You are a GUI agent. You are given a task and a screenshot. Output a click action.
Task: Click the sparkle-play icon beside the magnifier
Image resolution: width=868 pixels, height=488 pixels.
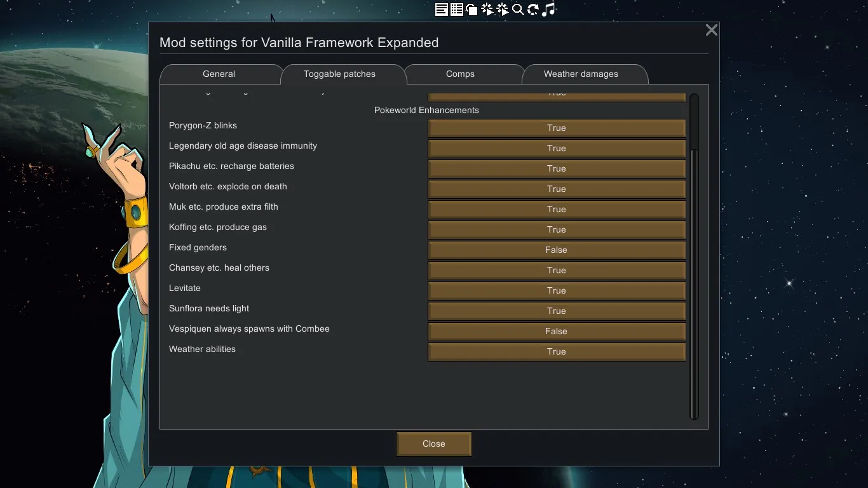(x=503, y=10)
